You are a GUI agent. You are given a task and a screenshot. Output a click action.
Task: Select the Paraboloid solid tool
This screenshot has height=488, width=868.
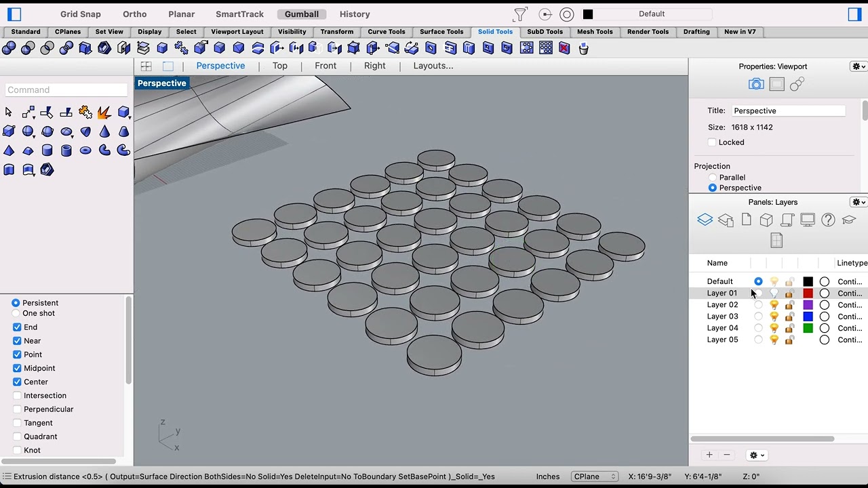click(x=85, y=131)
